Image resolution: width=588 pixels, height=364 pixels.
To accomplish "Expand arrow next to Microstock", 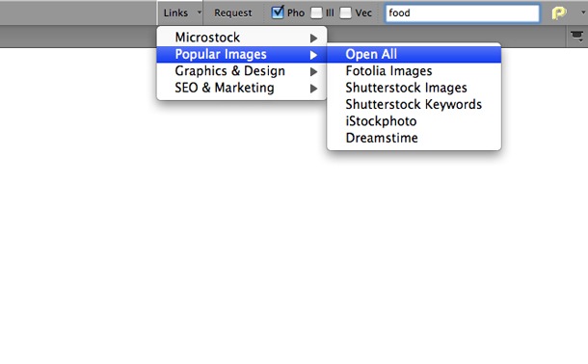I will click(x=314, y=39).
